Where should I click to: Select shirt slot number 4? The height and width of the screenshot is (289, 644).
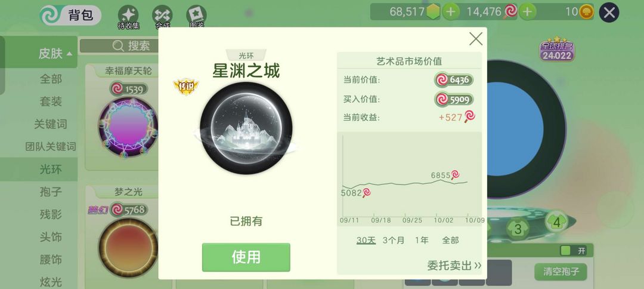point(556,222)
